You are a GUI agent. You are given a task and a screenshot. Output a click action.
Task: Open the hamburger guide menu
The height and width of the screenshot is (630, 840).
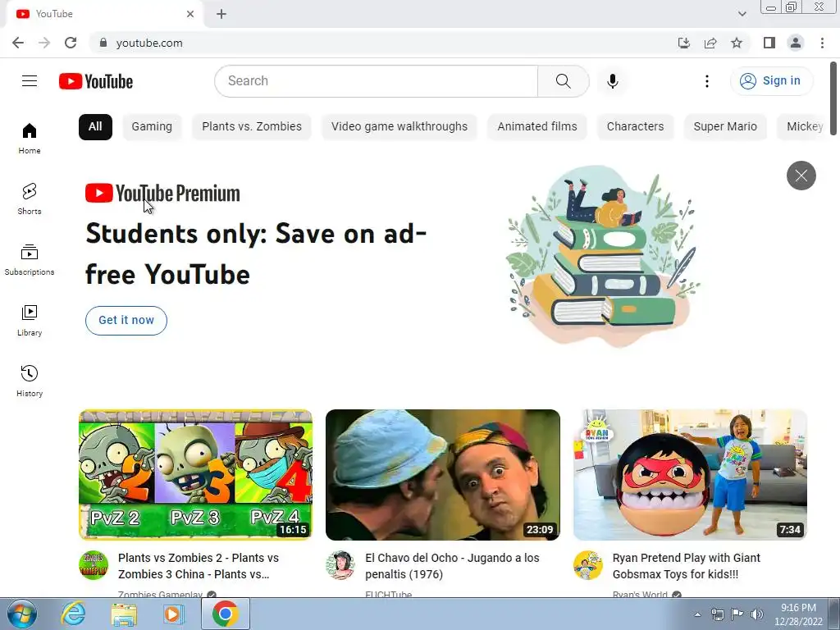pos(30,81)
